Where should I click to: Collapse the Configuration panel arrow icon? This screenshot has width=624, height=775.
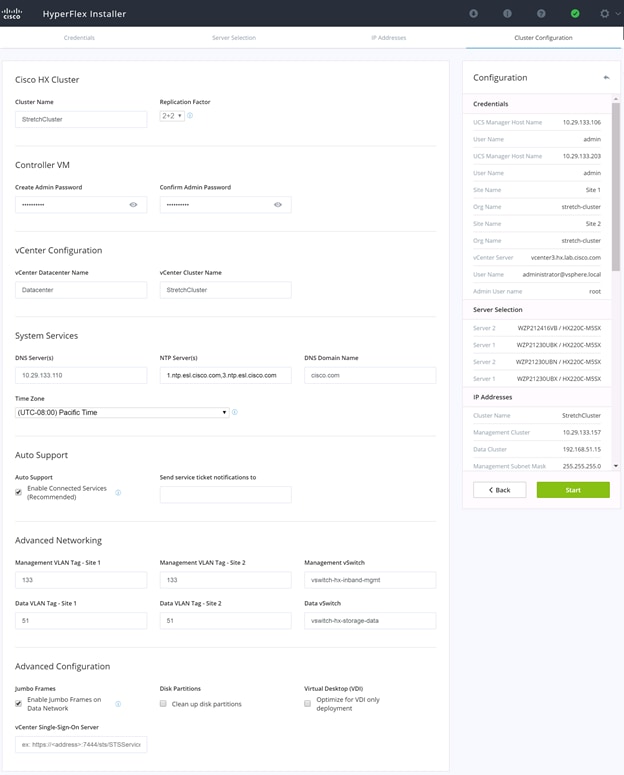coord(606,78)
